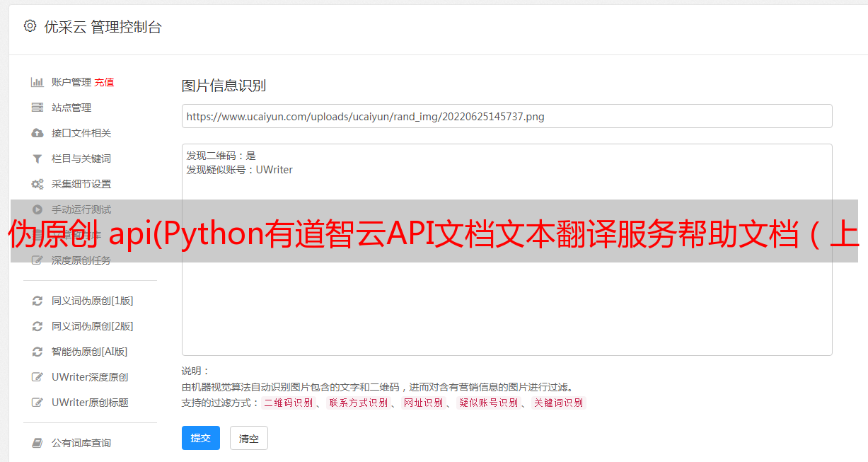Click the gear icon beside 优采云 管理控制台
Screen dimensions: 868x462
30,26
